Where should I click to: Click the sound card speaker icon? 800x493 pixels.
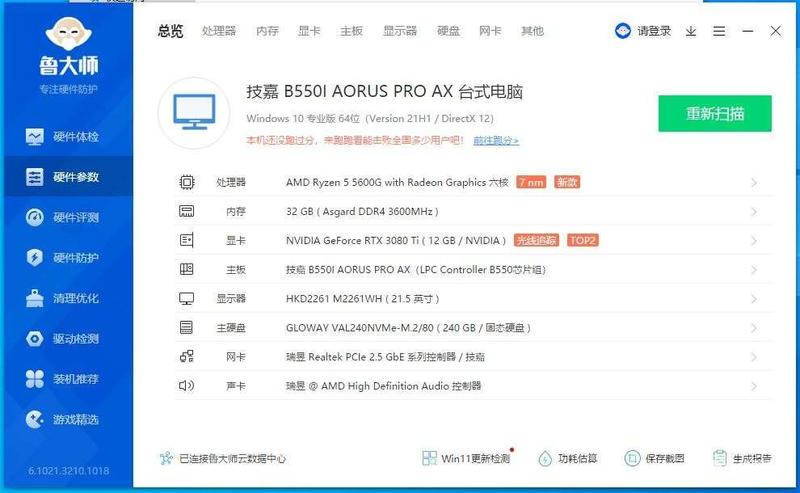(x=187, y=385)
